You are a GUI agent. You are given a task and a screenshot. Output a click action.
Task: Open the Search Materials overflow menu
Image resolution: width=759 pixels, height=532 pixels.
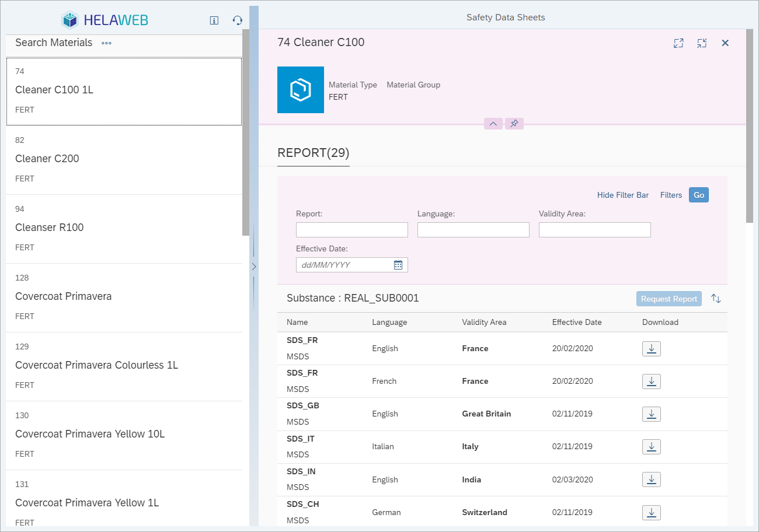(106, 43)
